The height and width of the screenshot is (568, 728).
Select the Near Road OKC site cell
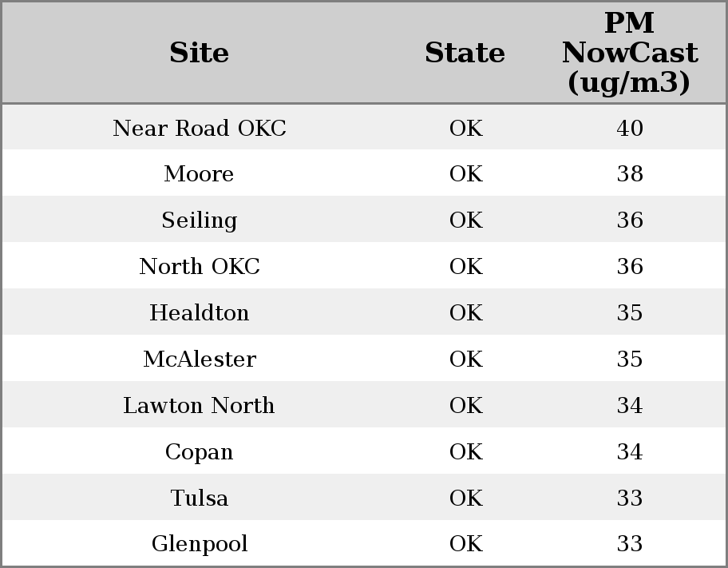pyautogui.click(x=199, y=128)
